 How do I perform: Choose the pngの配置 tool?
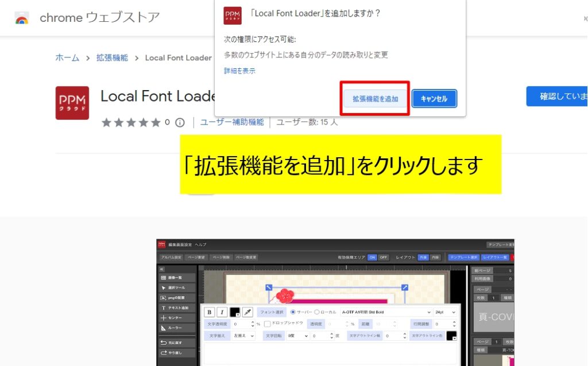coord(177,298)
